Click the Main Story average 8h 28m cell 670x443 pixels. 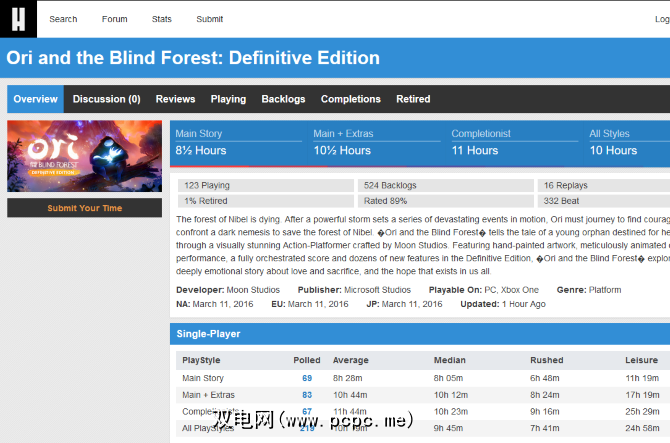347,378
